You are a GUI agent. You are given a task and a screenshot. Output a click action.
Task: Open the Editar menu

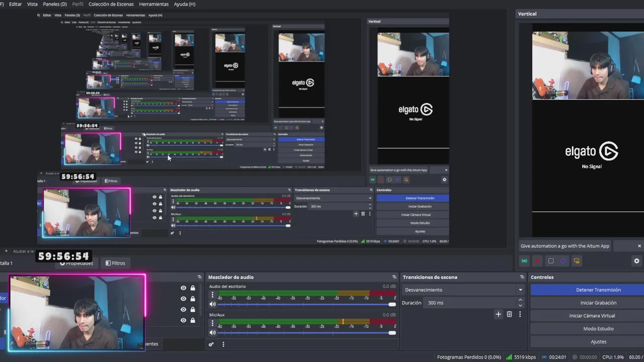point(16,4)
